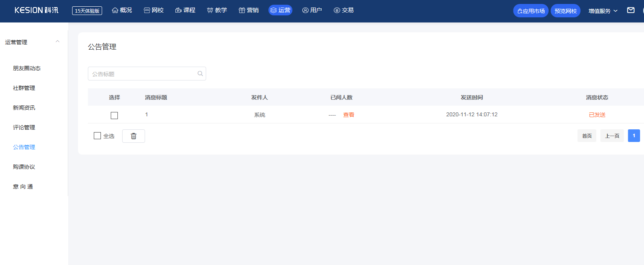The image size is (644, 265).
Task: Select 新闻资讯 from the sidebar
Action: click(x=24, y=108)
